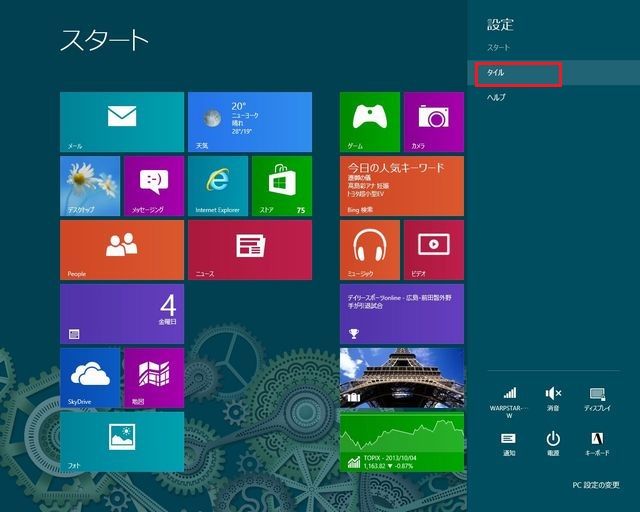Open the 天気 weather tile
The width and height of the screenshot is (640, 512).
coord(250,122)
